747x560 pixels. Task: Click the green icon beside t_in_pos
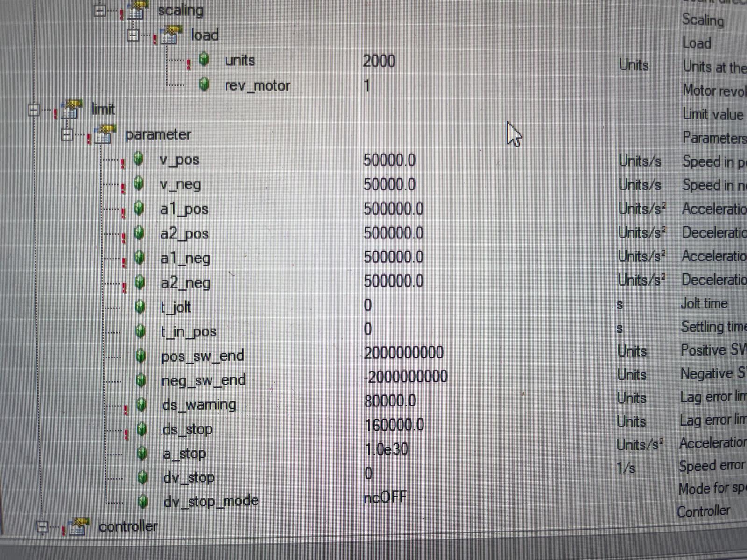pyautogui.click(x=141, y=331)
